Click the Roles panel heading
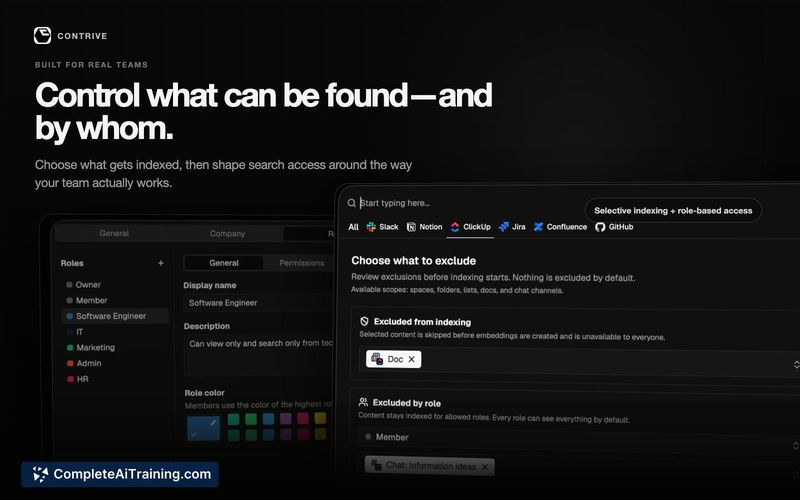The width and height of the screenshot is (800, 500). click(x=72, y=263)
